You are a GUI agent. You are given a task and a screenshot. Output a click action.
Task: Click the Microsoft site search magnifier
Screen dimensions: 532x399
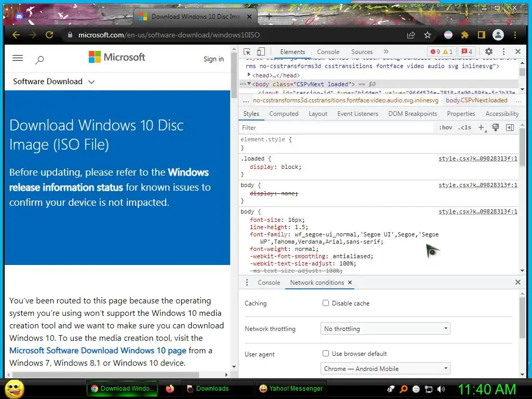(39, 60)
